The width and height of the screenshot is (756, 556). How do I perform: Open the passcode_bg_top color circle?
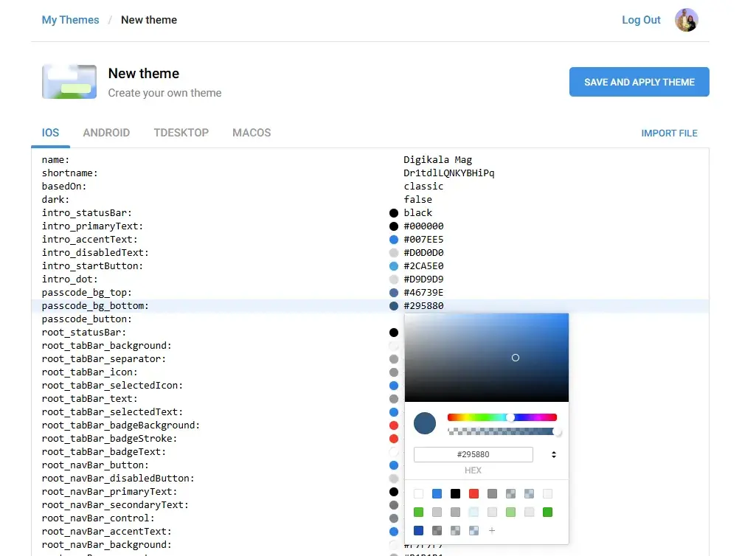(394, 293)
